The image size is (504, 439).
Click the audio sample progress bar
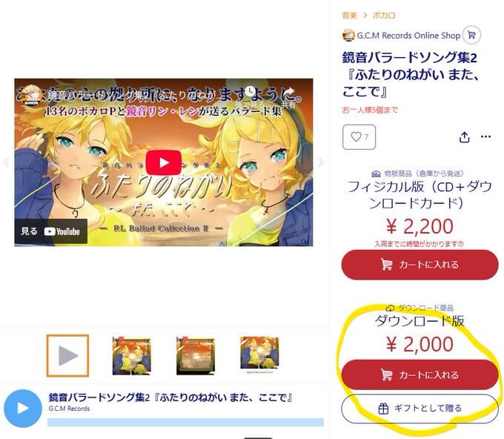(185, 422)
